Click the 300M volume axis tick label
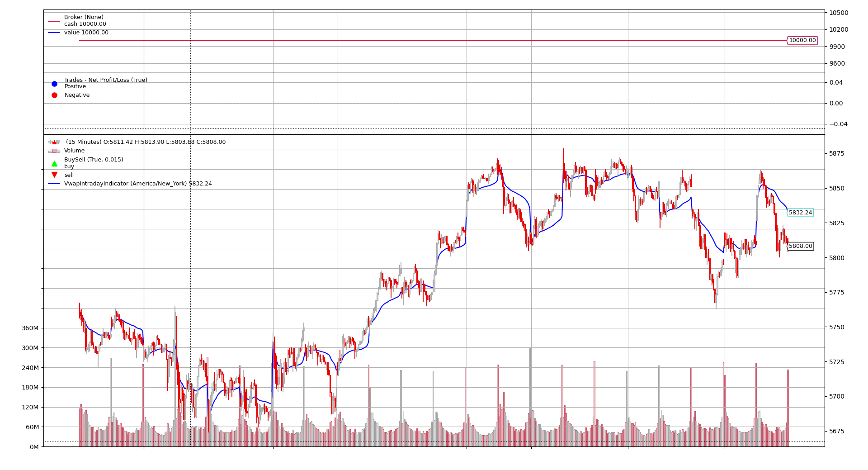 [30, 348]
